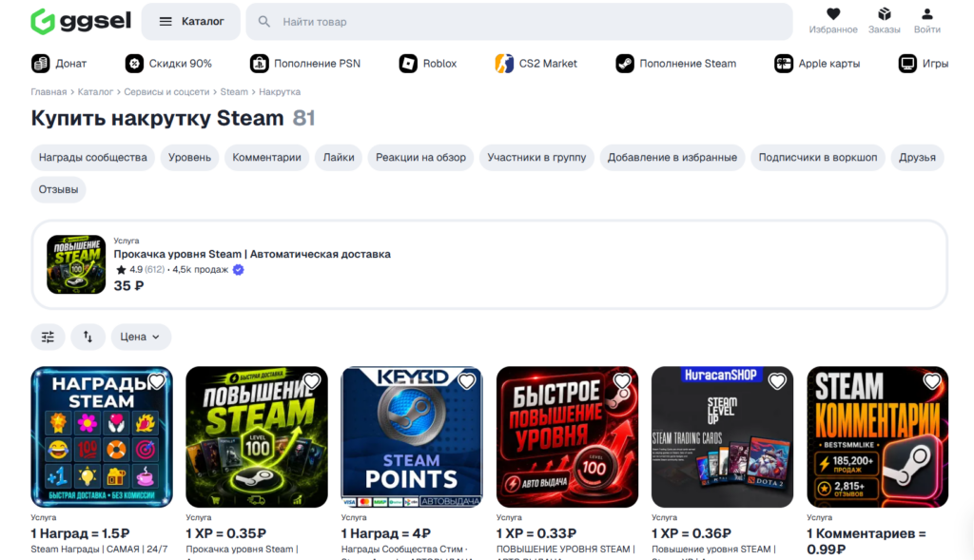Select the Комментарии filter chip

pos(266,158)
